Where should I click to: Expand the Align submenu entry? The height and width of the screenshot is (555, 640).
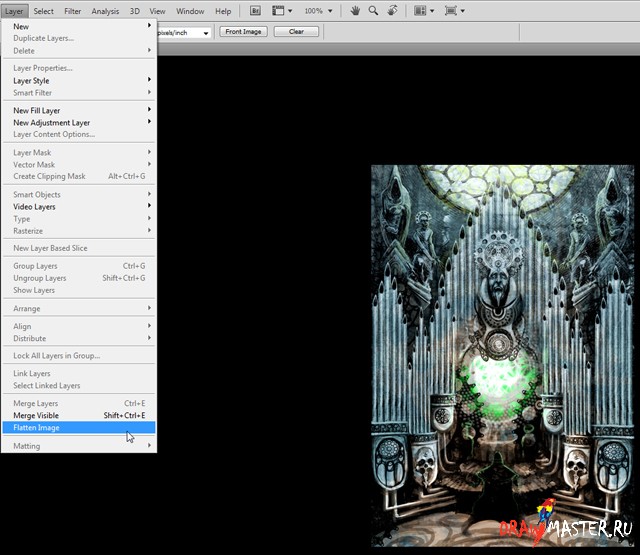pos(79,326)
